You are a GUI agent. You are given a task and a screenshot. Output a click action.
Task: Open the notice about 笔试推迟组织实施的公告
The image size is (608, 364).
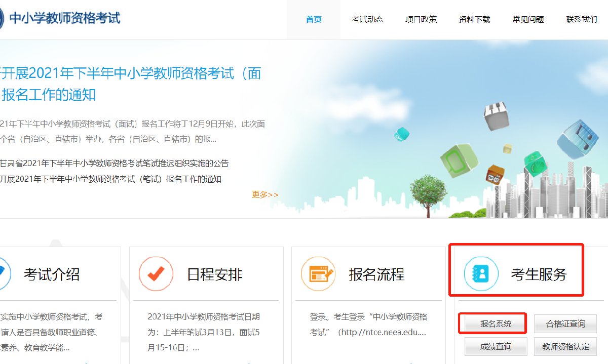point(115,164)
